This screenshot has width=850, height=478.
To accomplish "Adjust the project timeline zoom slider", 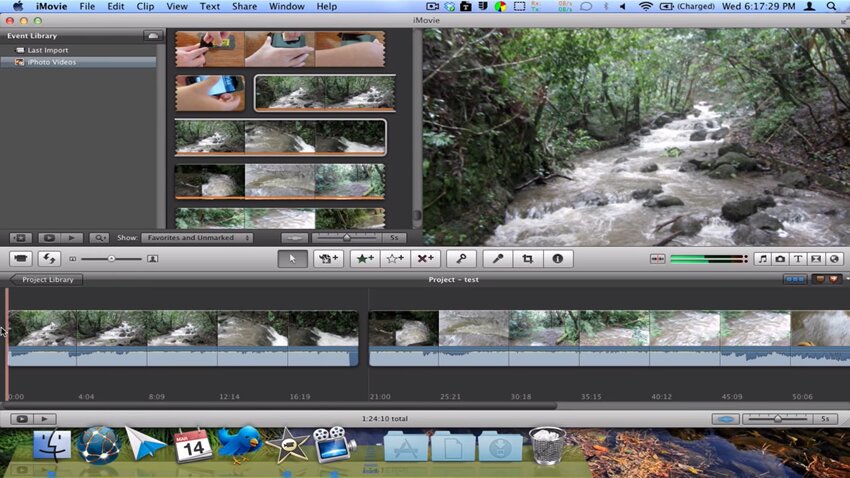I will click(x=778, y=418).
